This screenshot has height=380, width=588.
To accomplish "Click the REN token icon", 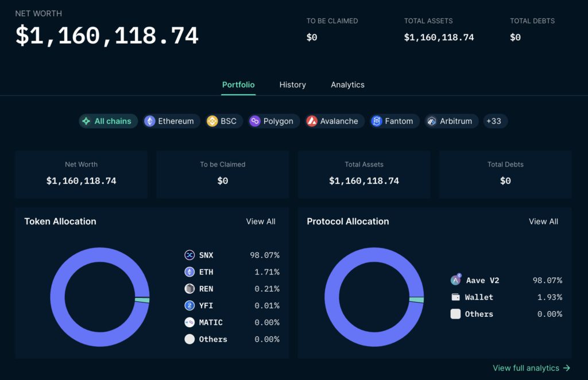I will coord(189,289).
